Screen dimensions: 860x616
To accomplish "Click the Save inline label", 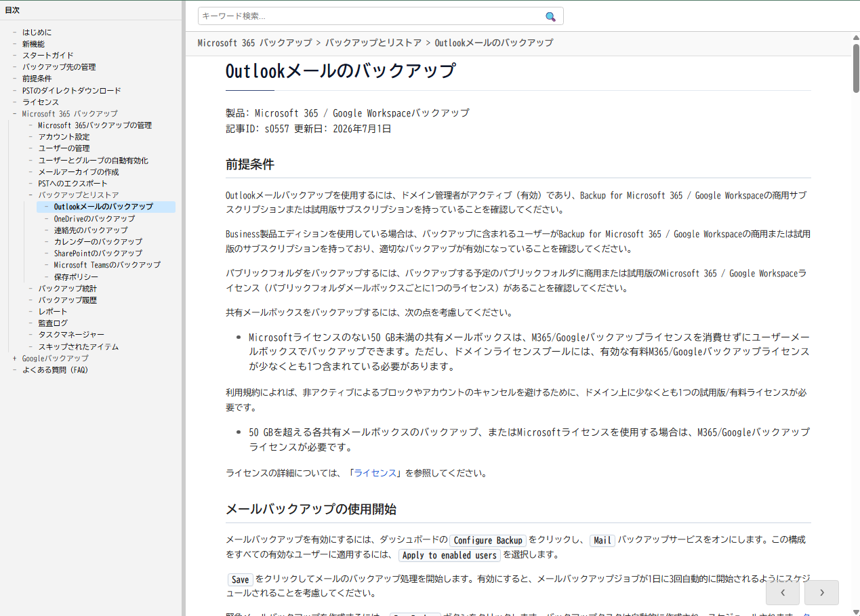I will [x=240, y=579].
